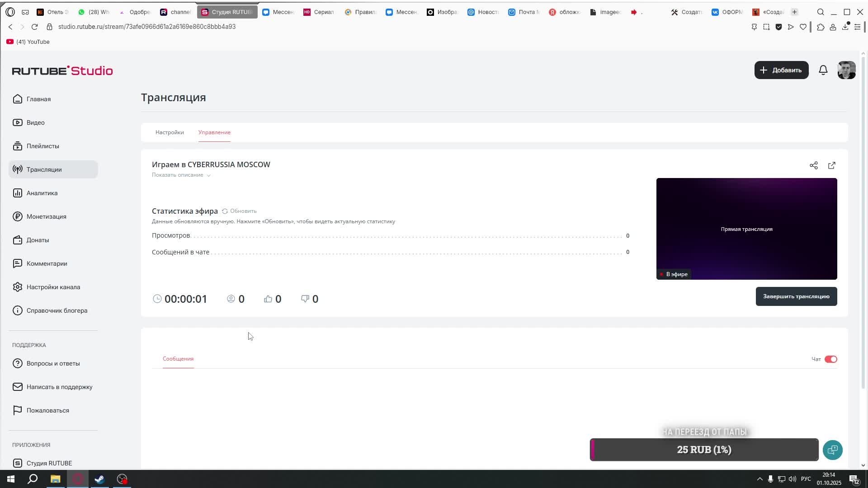Expand hidden icons in the system tray
Screen dimensions: 868x488
tap(759, 479)
